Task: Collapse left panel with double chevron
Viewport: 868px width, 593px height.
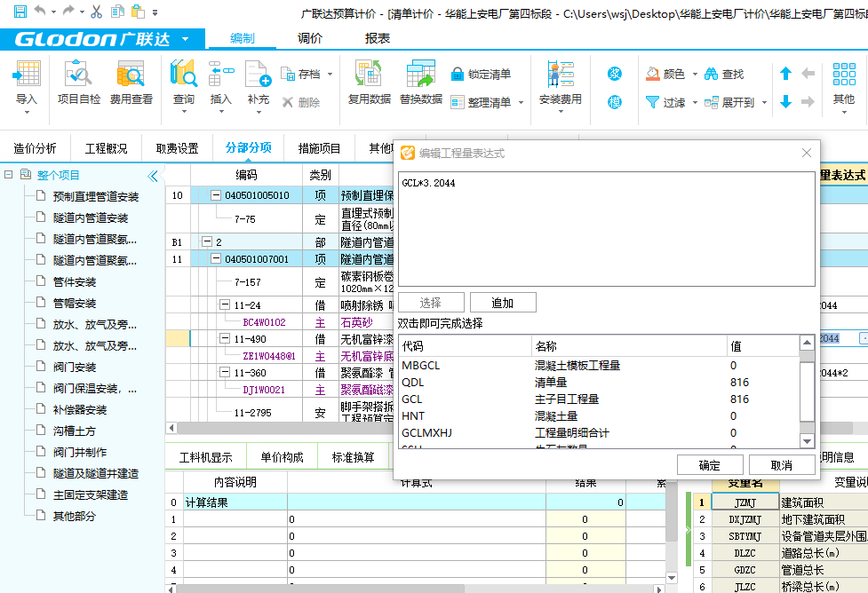Action: [x=153, y=176]
